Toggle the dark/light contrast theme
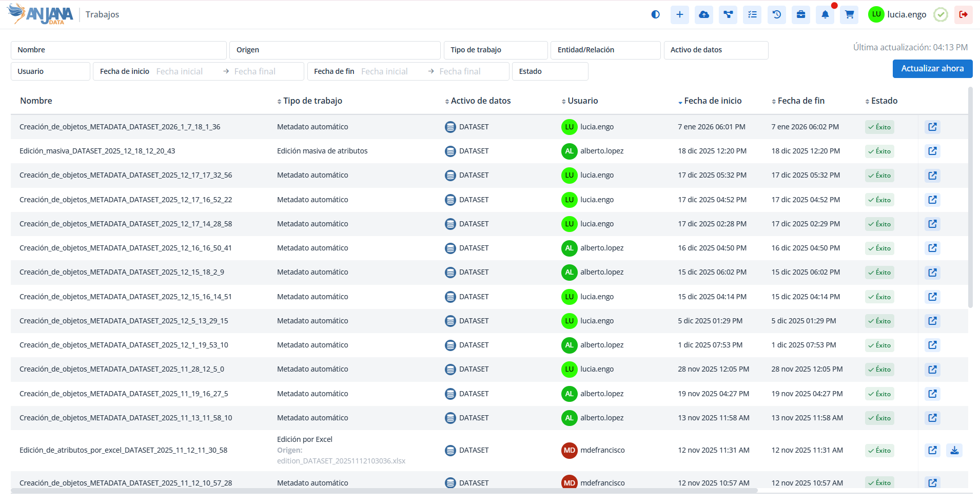Screen dimensions: 980x504 (x=655, y=14)
